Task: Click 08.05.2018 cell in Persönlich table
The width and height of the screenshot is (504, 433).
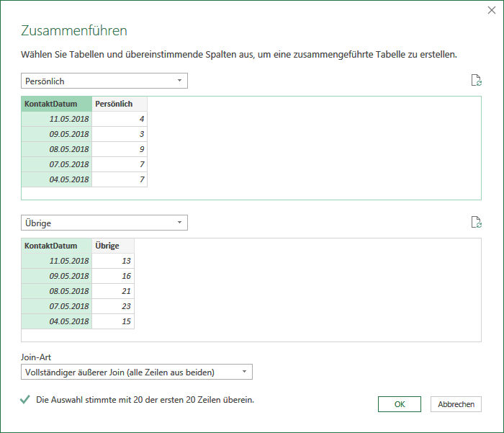Action: coord(57,149)
